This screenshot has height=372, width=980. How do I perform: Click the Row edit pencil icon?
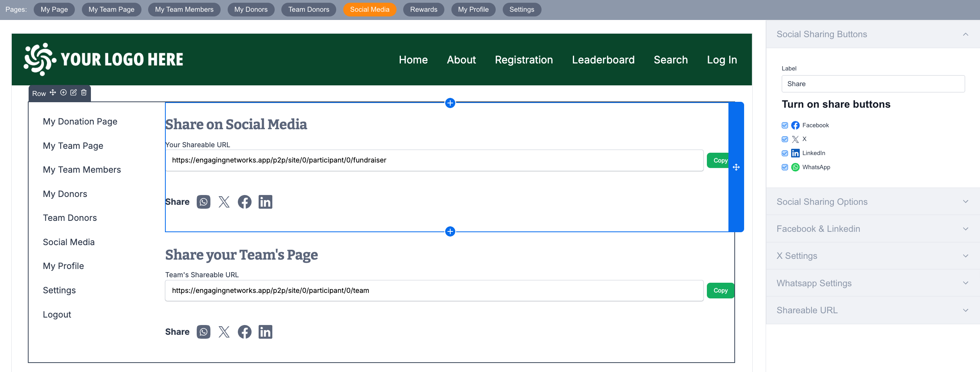(x=73, y=92)
